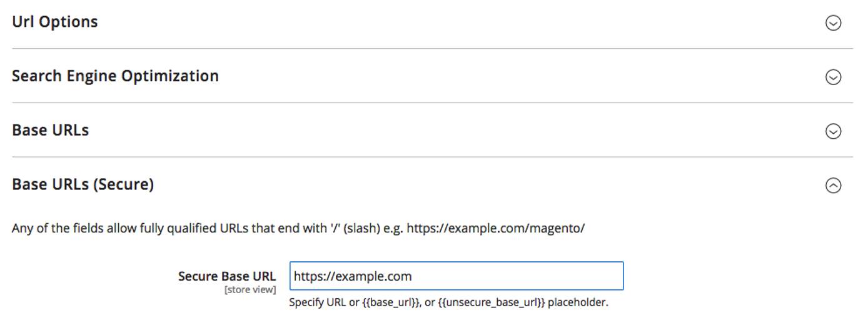Click the chevron icon beside Base URLs
The width and height of the screenshot is (868, 320).
(x=833, y=131)
